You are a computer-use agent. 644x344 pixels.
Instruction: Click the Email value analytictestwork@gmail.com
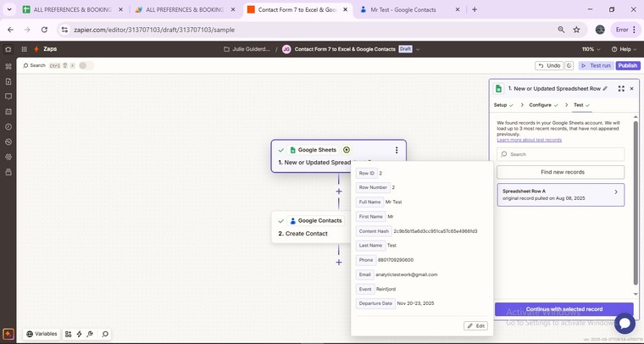[x=407, y=275]
